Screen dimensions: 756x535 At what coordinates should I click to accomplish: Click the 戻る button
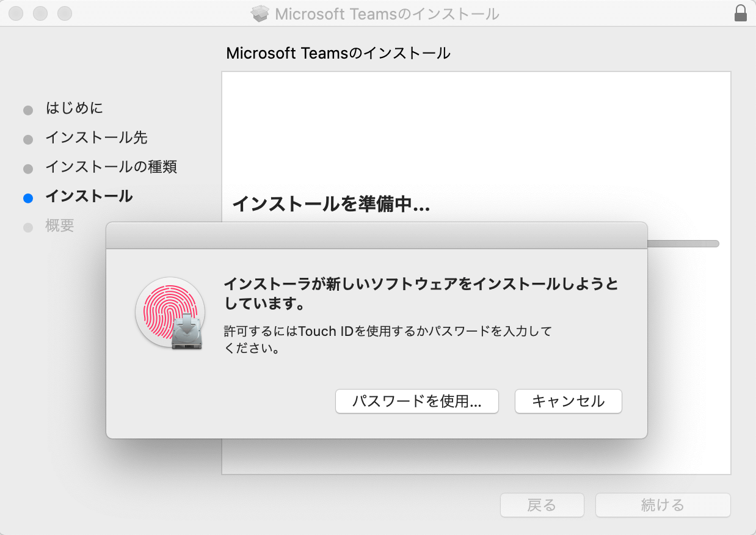point(542,505)
